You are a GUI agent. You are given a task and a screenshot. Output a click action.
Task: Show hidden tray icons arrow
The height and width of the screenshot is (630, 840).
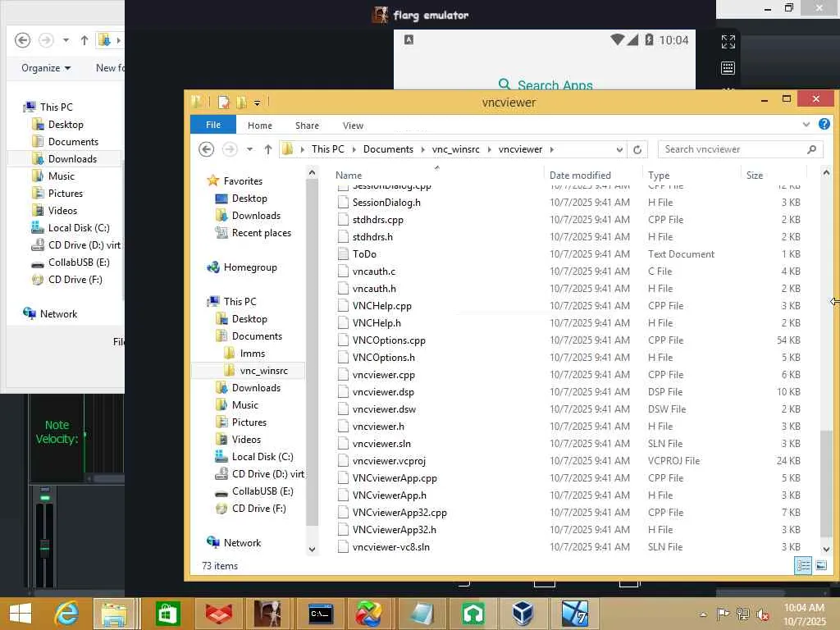click(703, 614)
